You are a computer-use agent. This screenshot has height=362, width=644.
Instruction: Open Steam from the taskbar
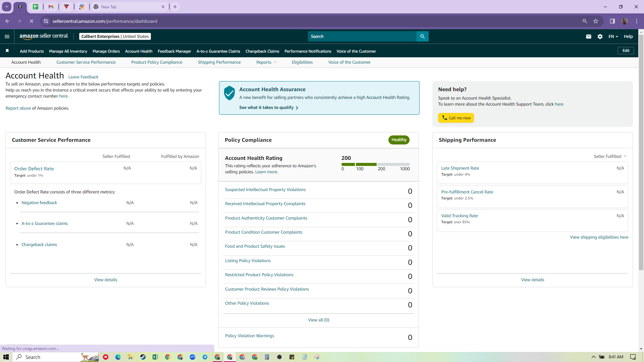tap(143, 357)
